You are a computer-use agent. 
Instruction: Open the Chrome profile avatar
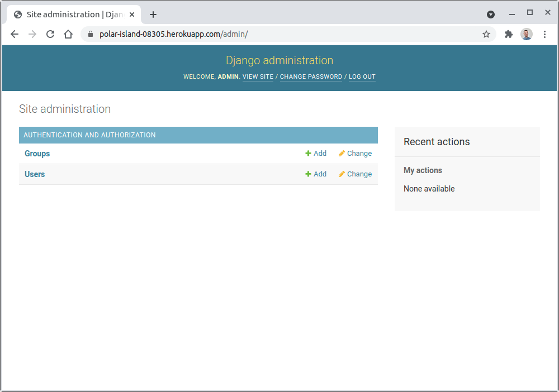point(527,34)
